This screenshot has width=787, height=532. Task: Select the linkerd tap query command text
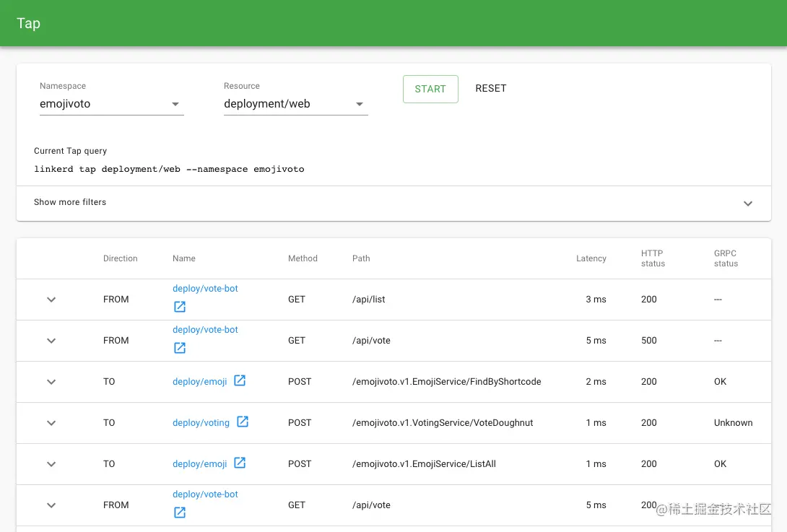[x=169, y=169]
